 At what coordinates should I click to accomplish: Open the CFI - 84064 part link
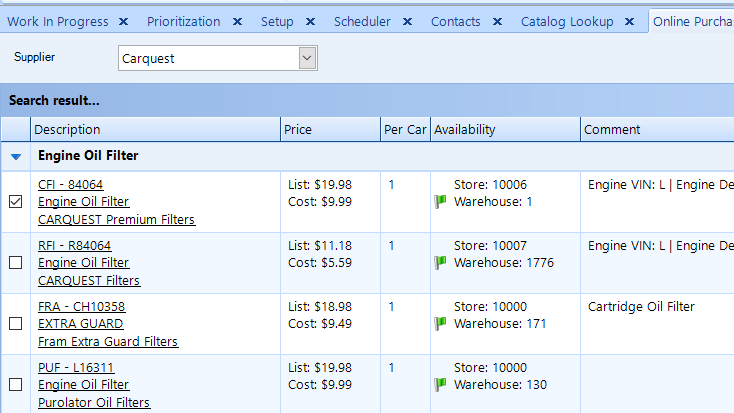click(x=71, y=185)
